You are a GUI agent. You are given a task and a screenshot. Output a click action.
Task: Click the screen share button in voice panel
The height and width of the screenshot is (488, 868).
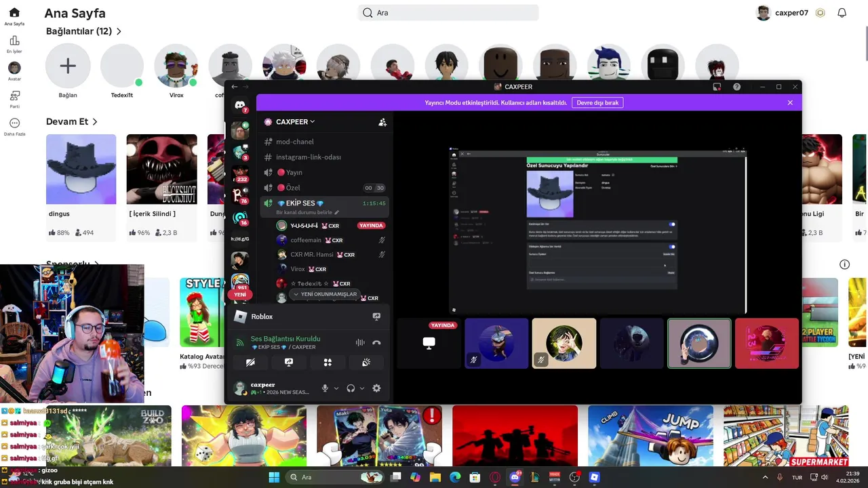click(x=289, y=363)
